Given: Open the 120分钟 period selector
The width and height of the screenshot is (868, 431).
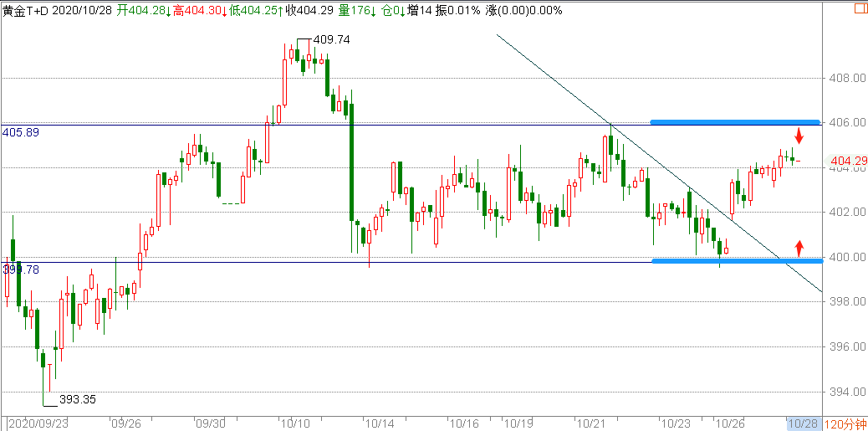Looking at the screenshot, I should pos(845,424).
